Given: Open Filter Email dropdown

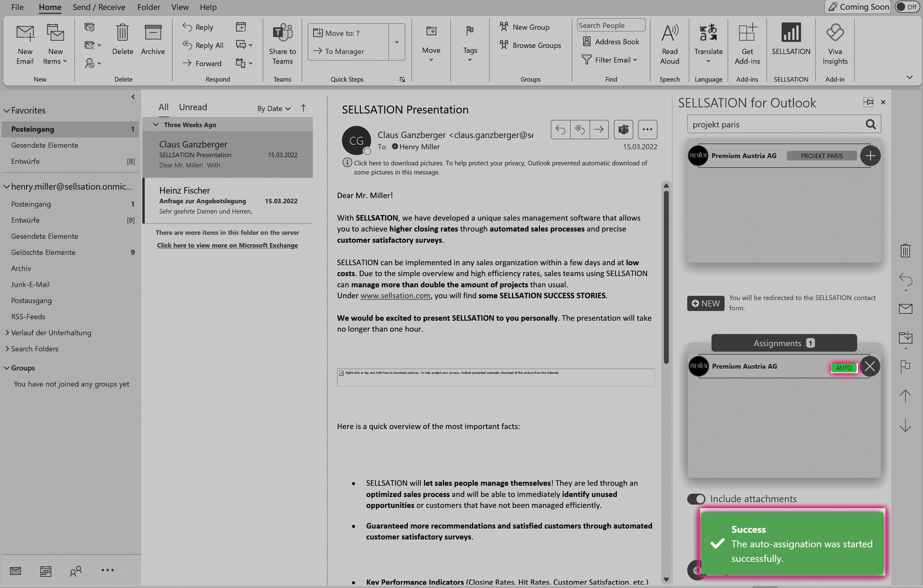Looking at the screenshot, I should coord(610,60).
